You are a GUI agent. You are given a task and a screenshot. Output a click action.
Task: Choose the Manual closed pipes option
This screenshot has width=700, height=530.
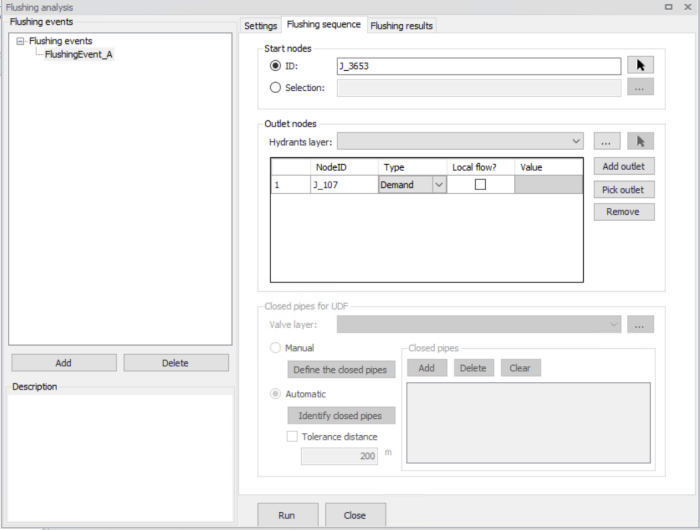pos(275,348)
